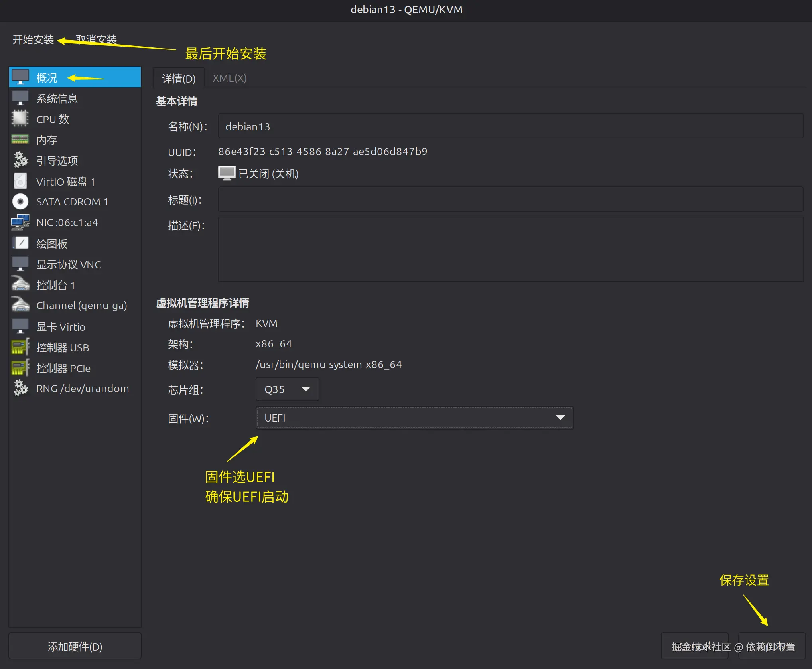Open the Channel (qemu-ga) device icon
Image resolution: width=812 pixels, height=669 pixels.
coord(20,305)
